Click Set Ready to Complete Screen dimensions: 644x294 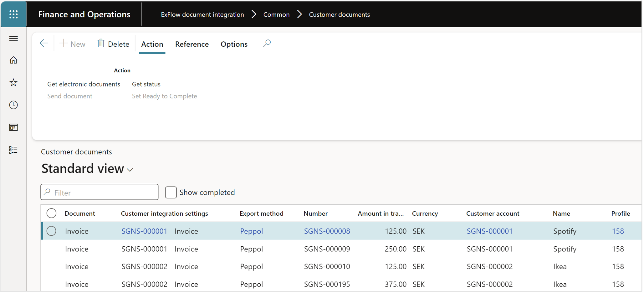(164, 96)
